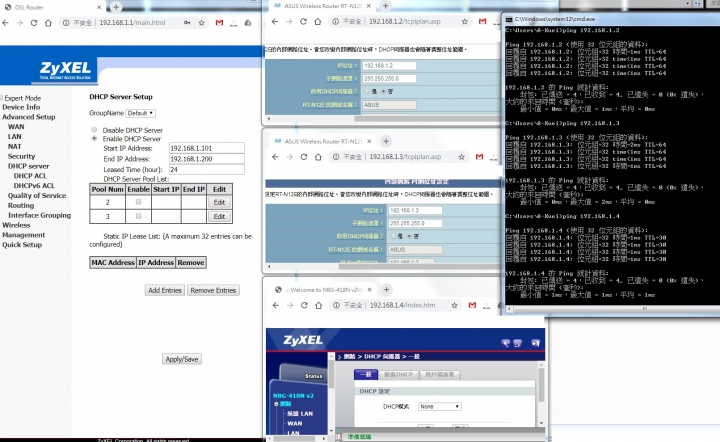This screenshot has width=720, height=442.
Task: Collapse the 網路 tree node in NBG-418N sidebar
Action: tap(276, 404)
